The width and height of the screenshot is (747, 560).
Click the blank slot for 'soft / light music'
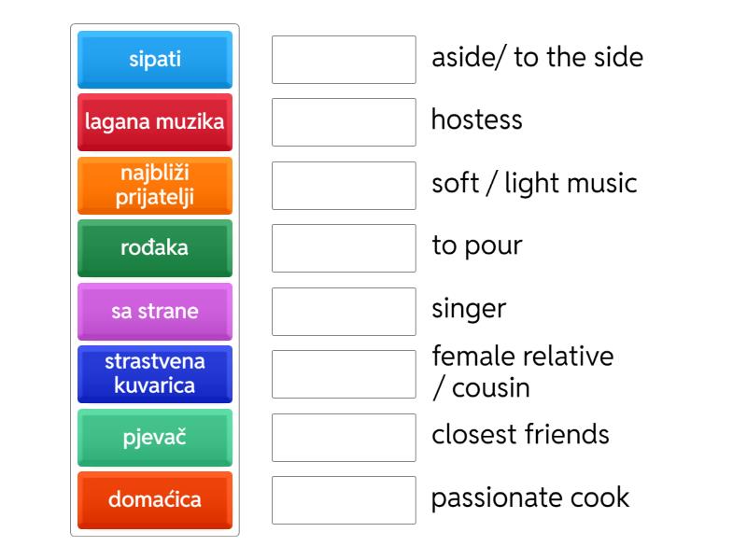pos(344,185)
